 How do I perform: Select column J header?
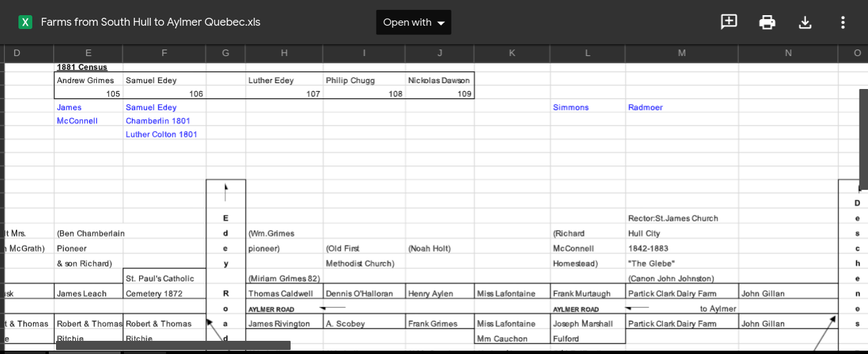tap(440, 53)
